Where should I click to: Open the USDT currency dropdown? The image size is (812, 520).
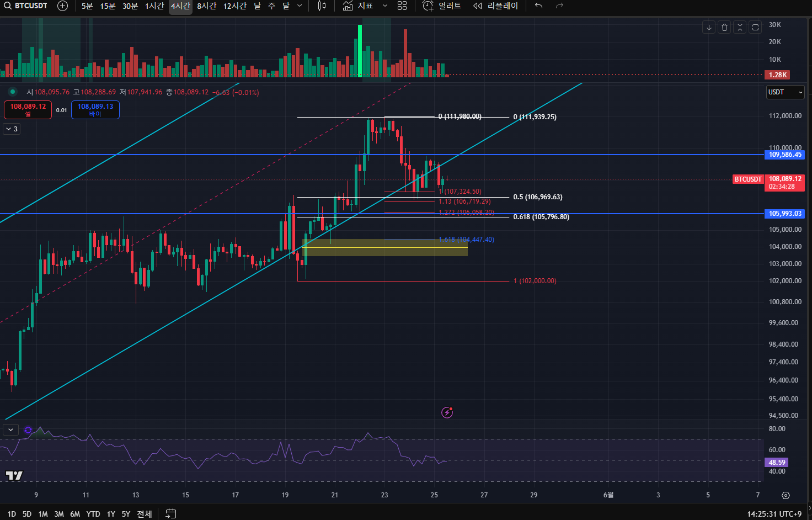(x=786, y=92)
